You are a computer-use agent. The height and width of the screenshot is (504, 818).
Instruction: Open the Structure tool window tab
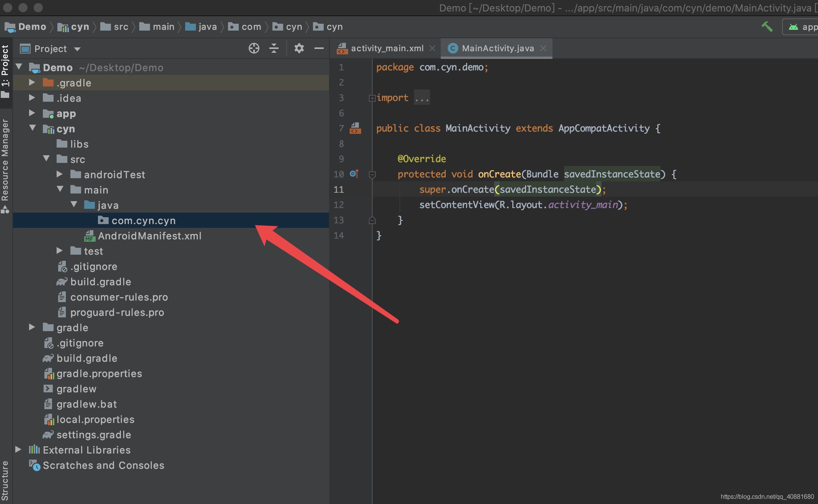point(5,480)
